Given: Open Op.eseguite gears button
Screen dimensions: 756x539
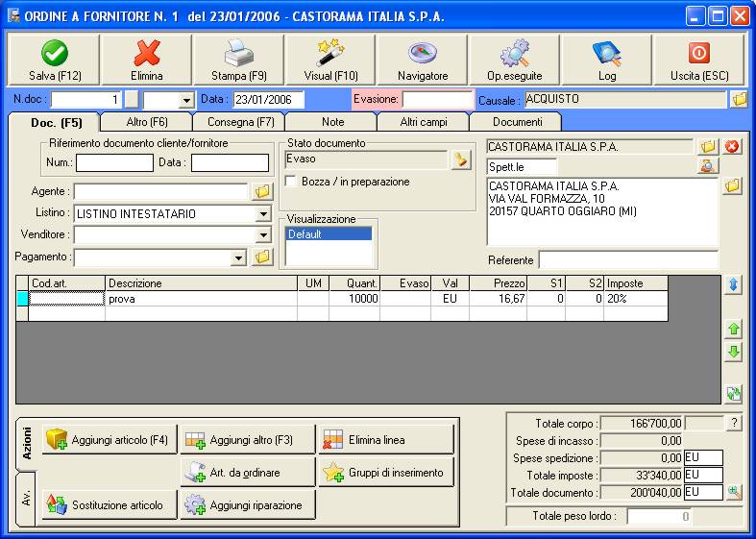Looking at the screenshot, I should [515, 60].
